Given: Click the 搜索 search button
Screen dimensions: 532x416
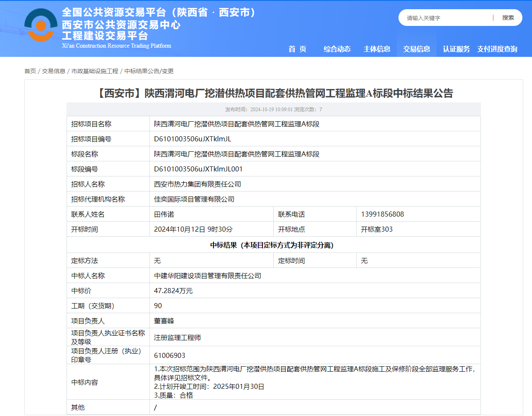Looking at the screenshot, I should [508, 18].
